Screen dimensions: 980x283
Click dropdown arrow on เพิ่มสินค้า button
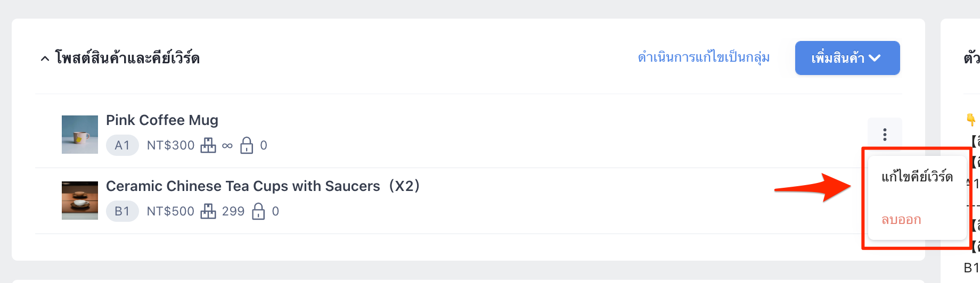pos(875,58)
